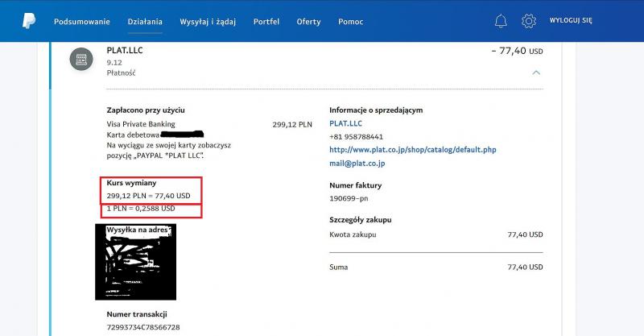The width and height of the screenshot is (644, 336).
Task: Click invoice number 190699-pn
Action: click(351, 198)
